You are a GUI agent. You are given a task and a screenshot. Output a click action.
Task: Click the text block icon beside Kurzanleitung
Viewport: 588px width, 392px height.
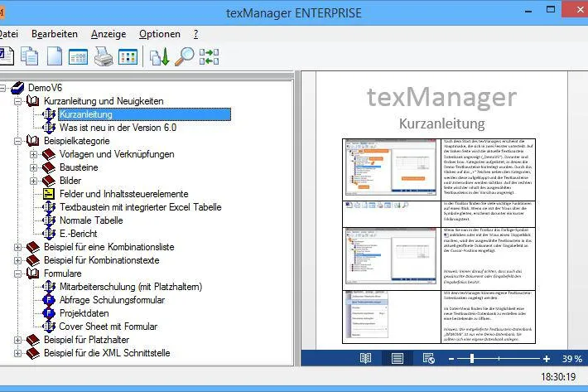click(x=49, y=114)
